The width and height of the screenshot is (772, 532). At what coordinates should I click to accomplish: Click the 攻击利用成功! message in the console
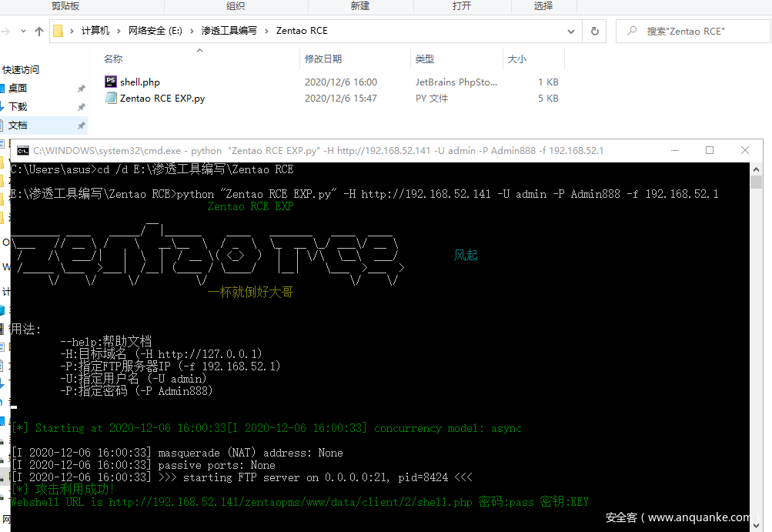tap(62, 489)
